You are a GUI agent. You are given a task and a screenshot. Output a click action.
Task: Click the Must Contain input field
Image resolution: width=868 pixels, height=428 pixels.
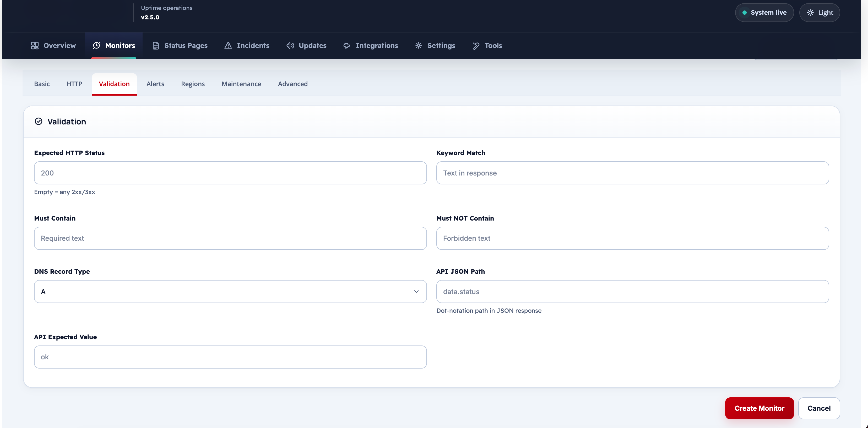(230, 238)
